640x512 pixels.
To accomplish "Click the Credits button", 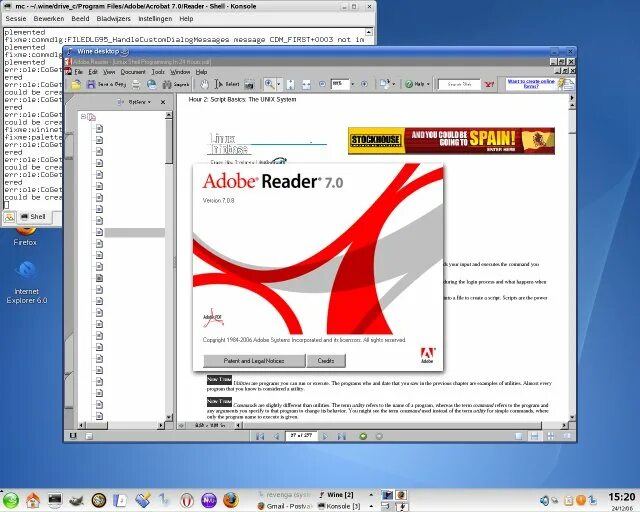I will (326, 361).
